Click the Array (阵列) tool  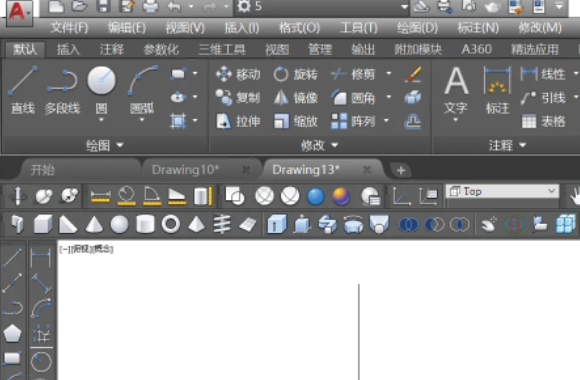click(353, 121)
